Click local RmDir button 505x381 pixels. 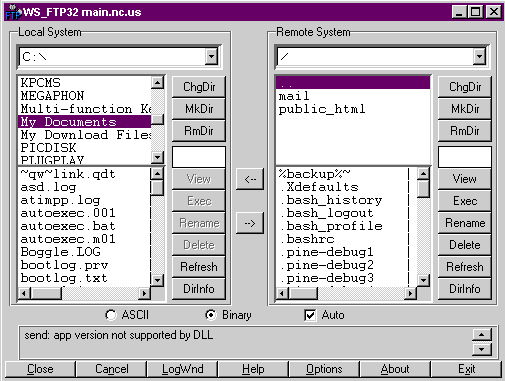click(199, 131)
